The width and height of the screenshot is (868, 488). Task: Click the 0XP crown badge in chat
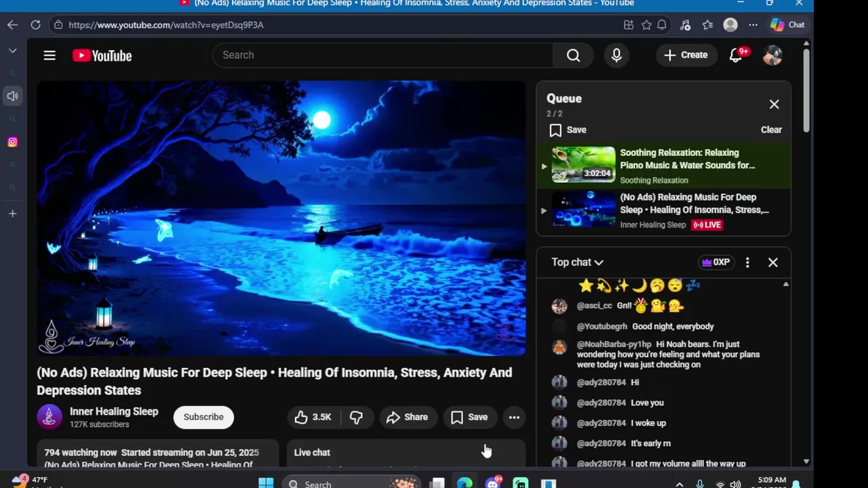(x=716, y=262)
